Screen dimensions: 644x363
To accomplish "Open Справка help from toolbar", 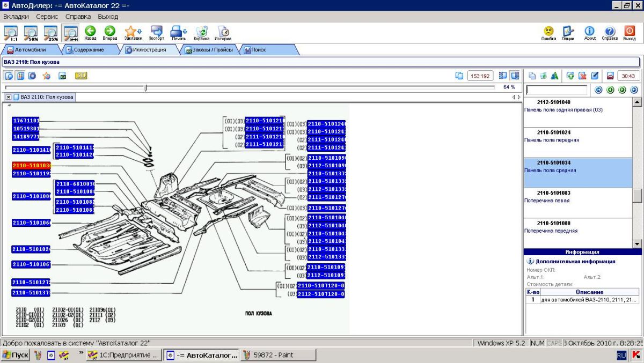I will click(610, 33).
